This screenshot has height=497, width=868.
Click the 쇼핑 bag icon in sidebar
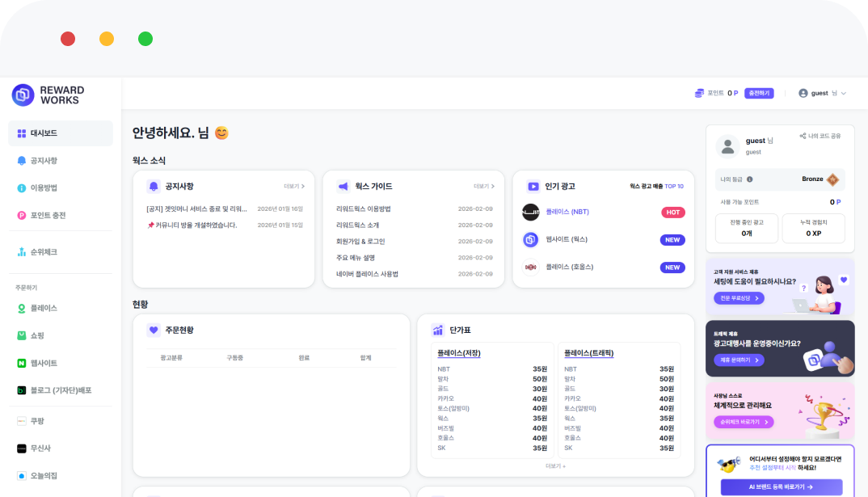22,335
